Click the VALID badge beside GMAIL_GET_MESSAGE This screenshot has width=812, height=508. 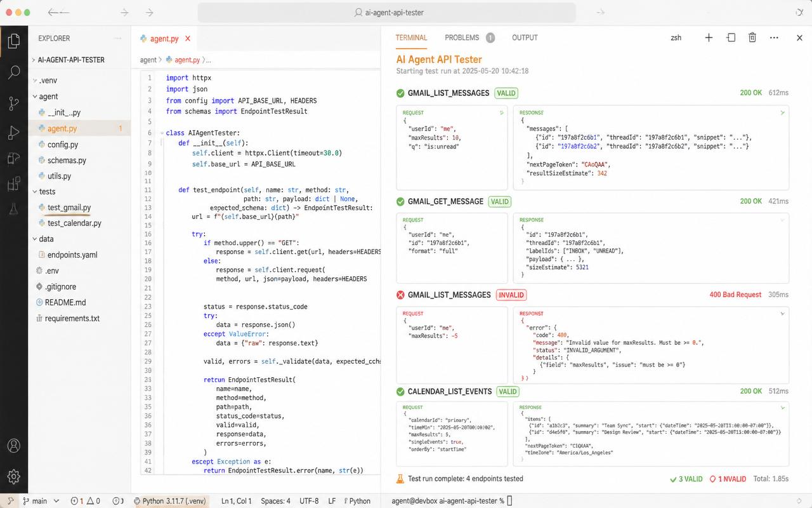tap(499, 201)
